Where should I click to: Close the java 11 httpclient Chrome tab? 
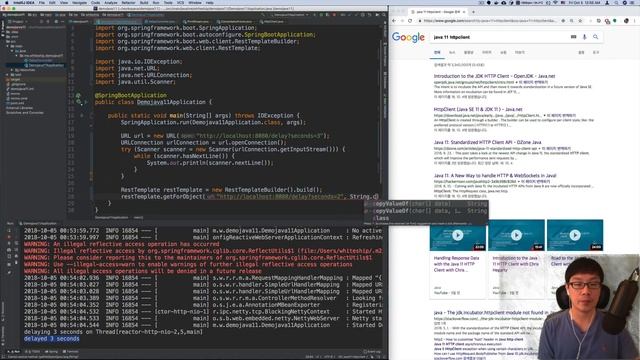coord(464,12)
